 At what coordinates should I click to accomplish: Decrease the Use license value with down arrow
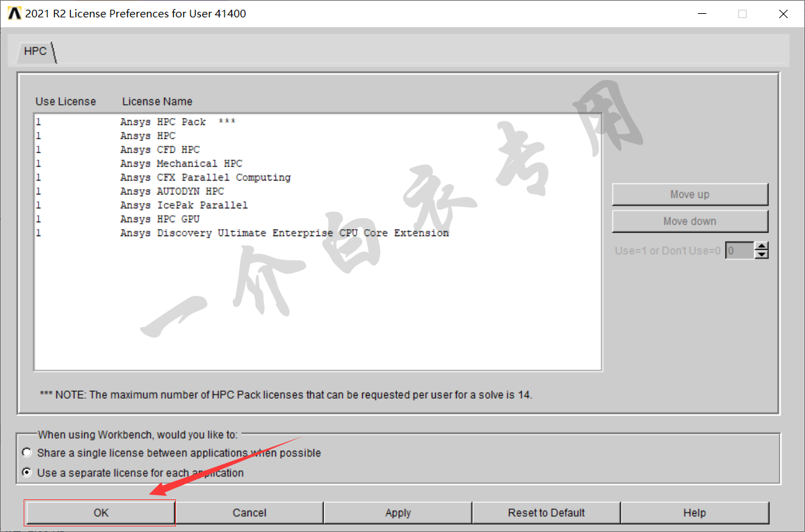click(x=762, y=255)
